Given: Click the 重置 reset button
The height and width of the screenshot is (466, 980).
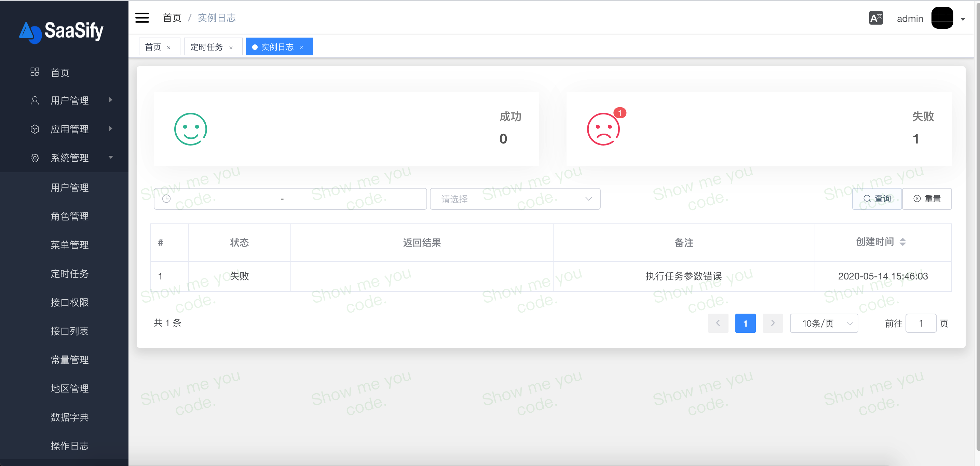Looking at the screenshot, I should tap(927, 198).
